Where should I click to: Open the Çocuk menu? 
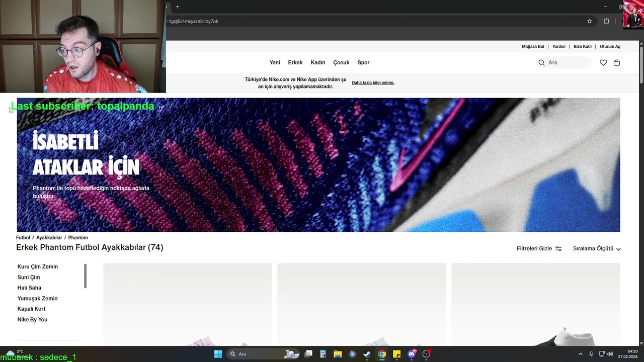(341, 62)
